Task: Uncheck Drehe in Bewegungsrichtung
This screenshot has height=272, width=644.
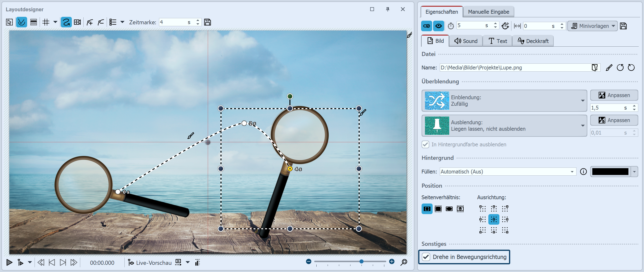Action: pos(426,257)
